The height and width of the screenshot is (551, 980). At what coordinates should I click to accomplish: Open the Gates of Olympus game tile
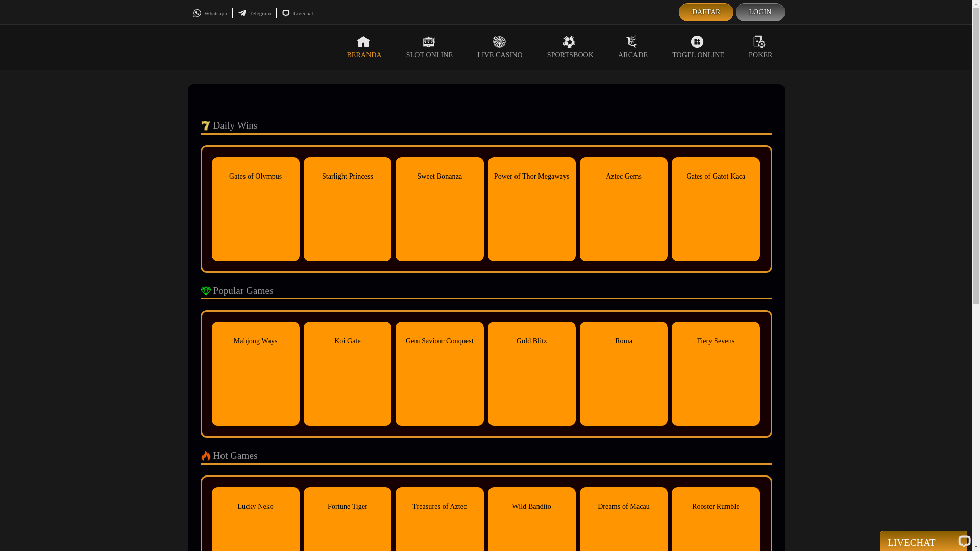[256, 209]
